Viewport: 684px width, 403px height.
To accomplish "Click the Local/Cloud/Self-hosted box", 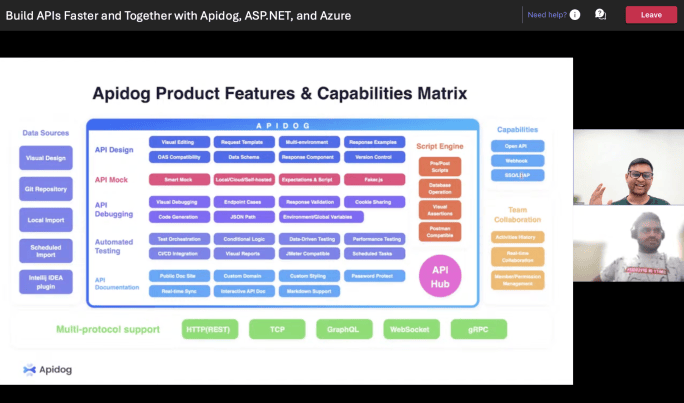I will pos(244,180).
